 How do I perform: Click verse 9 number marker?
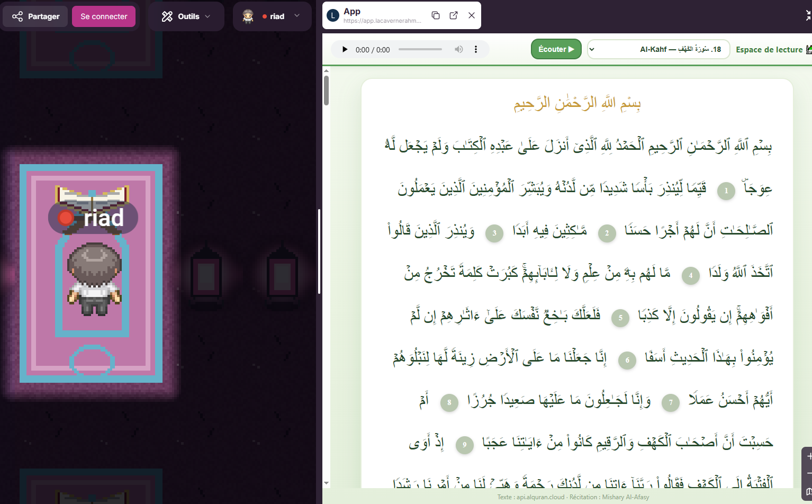pyautogui.click(x=464, y=445)
